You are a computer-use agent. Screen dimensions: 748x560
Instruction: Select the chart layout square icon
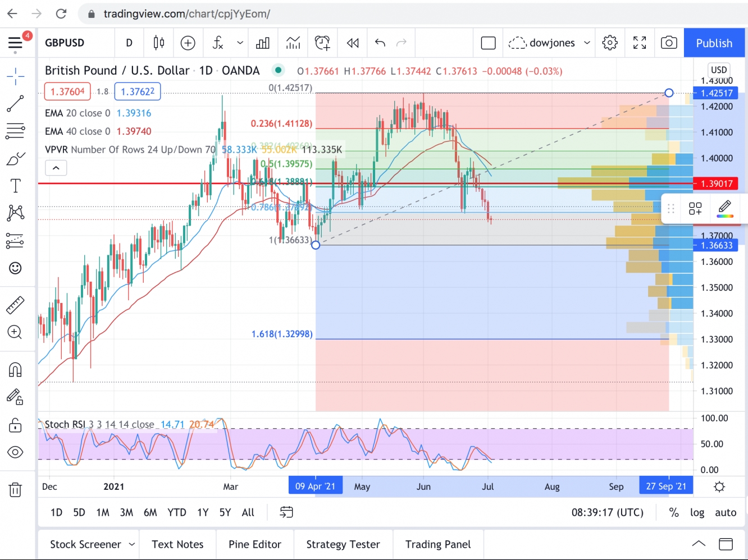[488, 43]
